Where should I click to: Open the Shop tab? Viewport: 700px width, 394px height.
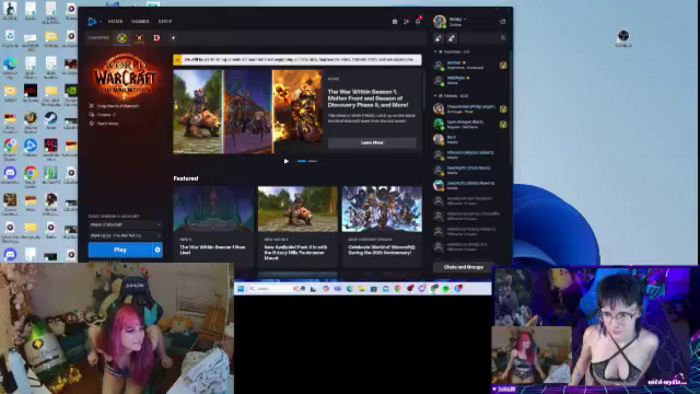click(x=165, y=21)
